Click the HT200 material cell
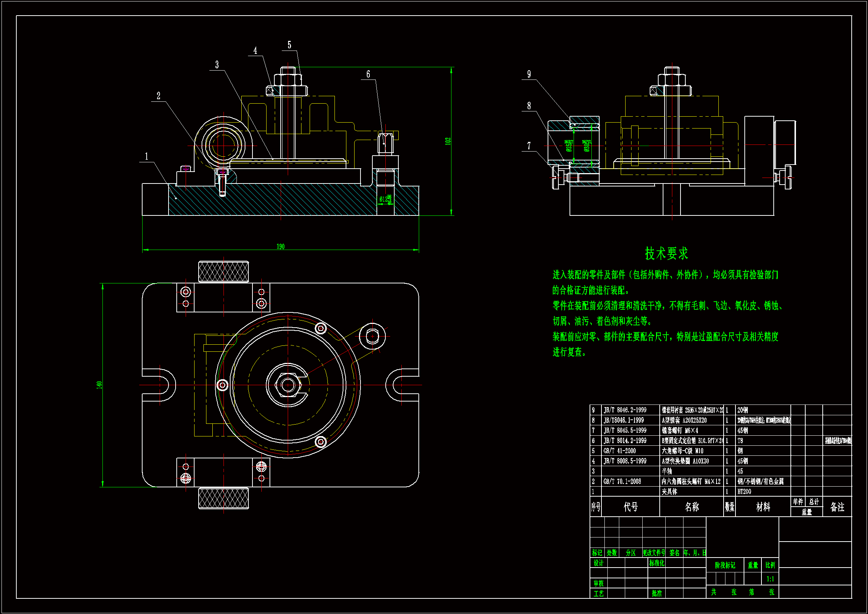Viewport: 868px width, 614px height. coord(744,491)
